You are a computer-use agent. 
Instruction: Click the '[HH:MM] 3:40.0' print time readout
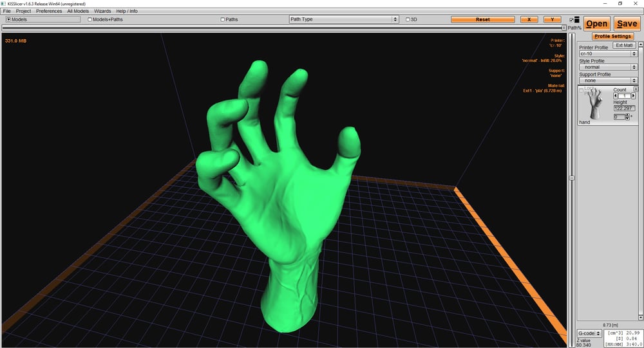(623, 344)
